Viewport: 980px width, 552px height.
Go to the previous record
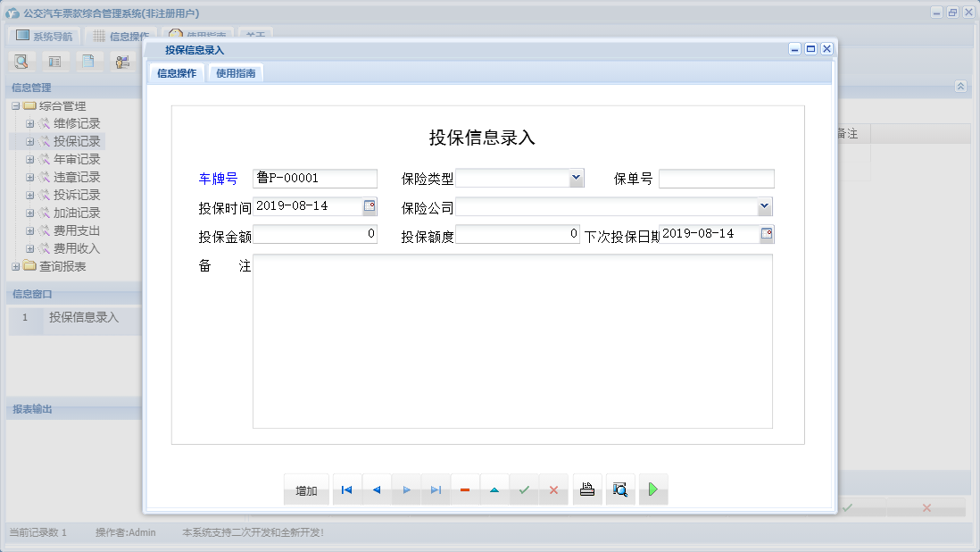point(376,489)
